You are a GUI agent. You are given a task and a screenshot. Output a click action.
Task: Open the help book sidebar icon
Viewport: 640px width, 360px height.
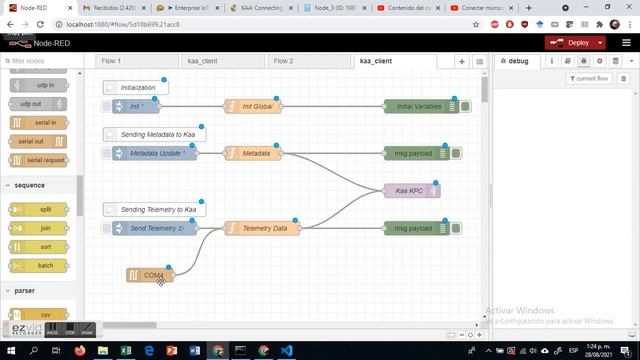pos(567,61)
